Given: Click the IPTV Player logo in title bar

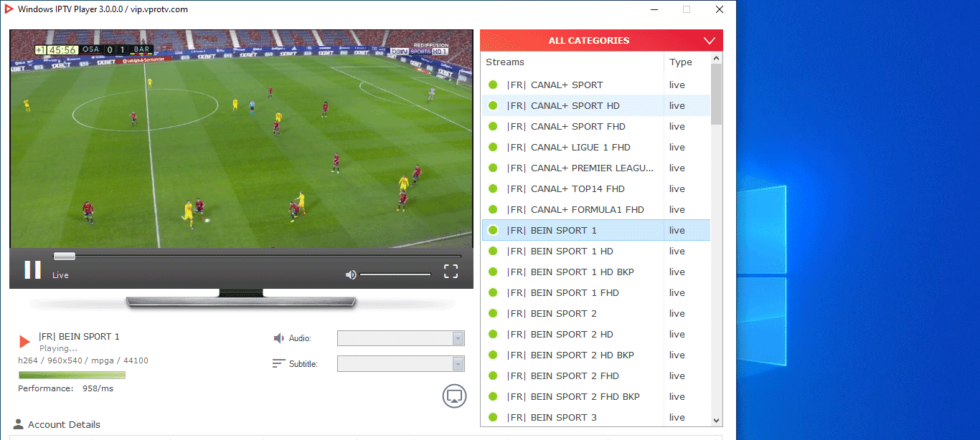Looking at the screenshot, I should pyautogui.click(x=9, y=9).
